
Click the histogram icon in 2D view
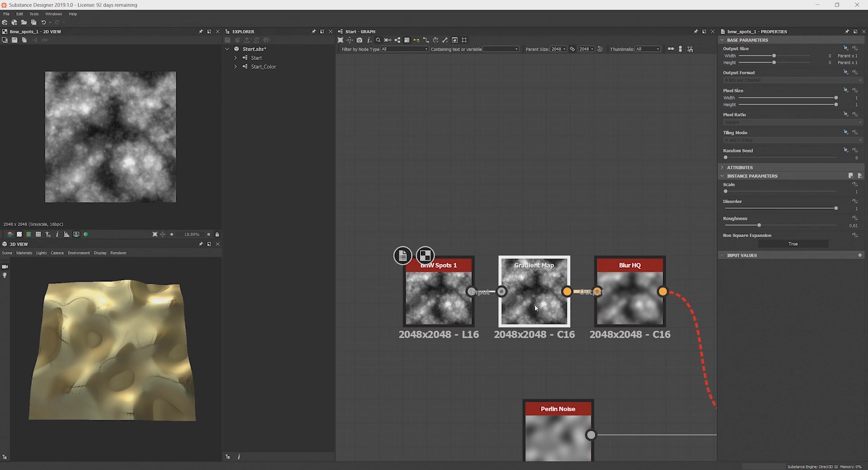click(x=66, y=234)
